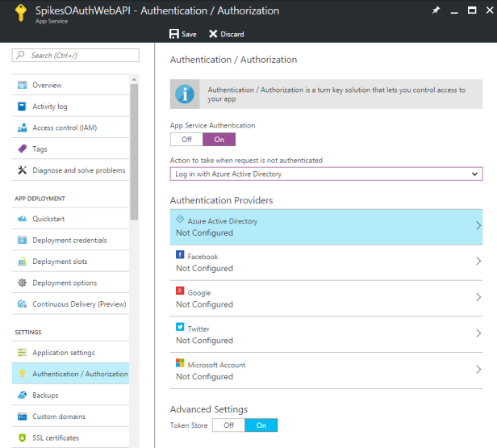
Task: Click the Overview icon in the sidebar
Action: (x=23, y=85)
